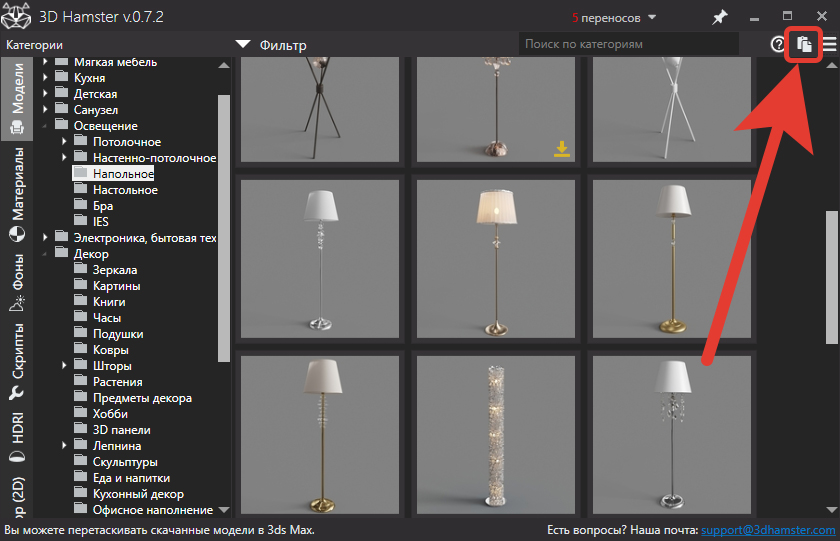The image size is (840, 541).
Task: Click the Ковры folder icon
Action: [x=80, y=349]
